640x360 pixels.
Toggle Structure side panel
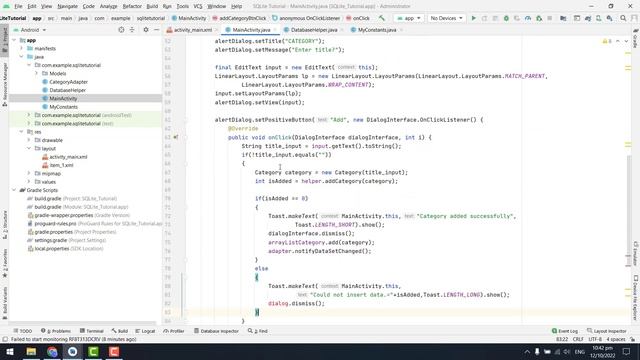coord(5,225)
